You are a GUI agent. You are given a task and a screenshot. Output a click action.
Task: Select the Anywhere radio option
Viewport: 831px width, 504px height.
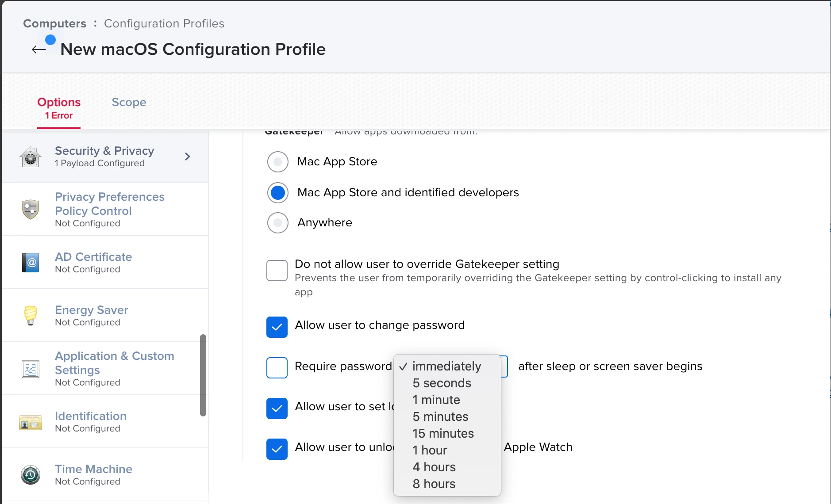tap(278, 223)
